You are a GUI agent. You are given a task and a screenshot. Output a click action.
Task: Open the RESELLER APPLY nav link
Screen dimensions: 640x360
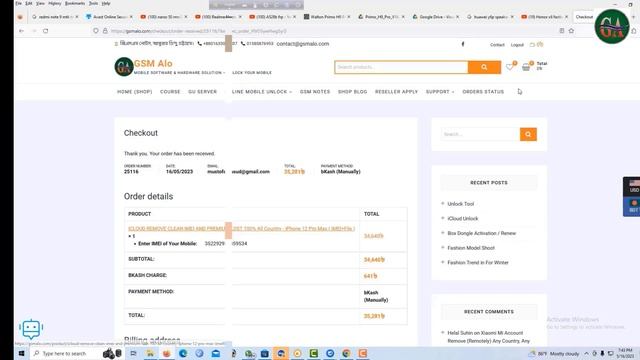click(396, 92)
